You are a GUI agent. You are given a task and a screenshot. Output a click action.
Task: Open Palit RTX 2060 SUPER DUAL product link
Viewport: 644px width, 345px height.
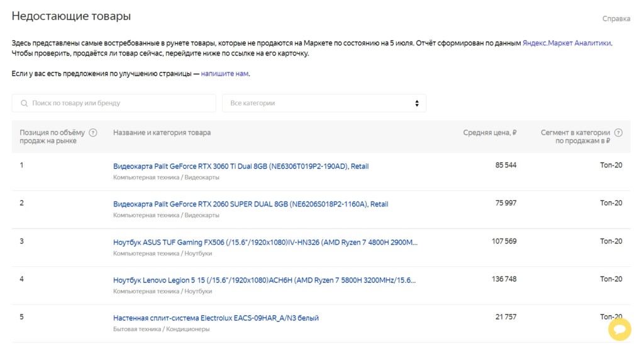click(x=250, y=205)
